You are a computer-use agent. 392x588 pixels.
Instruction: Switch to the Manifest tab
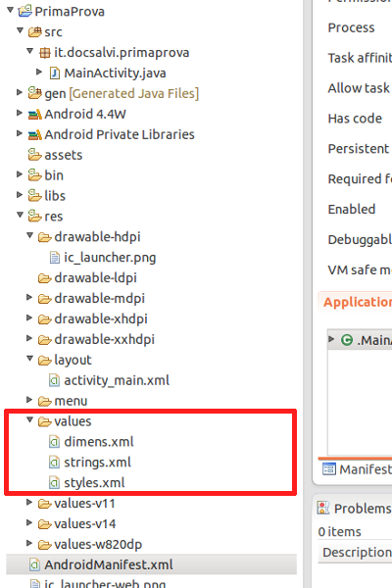[x=357, y=469]
